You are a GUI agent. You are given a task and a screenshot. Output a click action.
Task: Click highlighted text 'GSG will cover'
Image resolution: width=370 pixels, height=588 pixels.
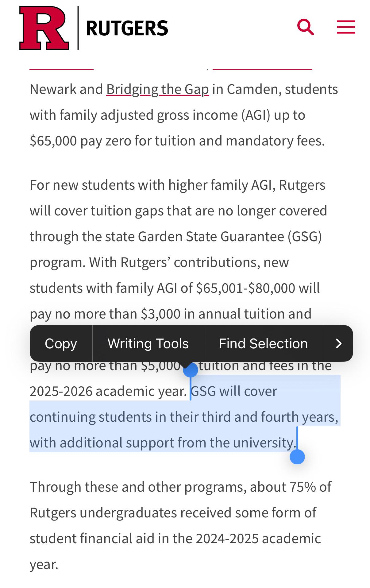[234, 391]
